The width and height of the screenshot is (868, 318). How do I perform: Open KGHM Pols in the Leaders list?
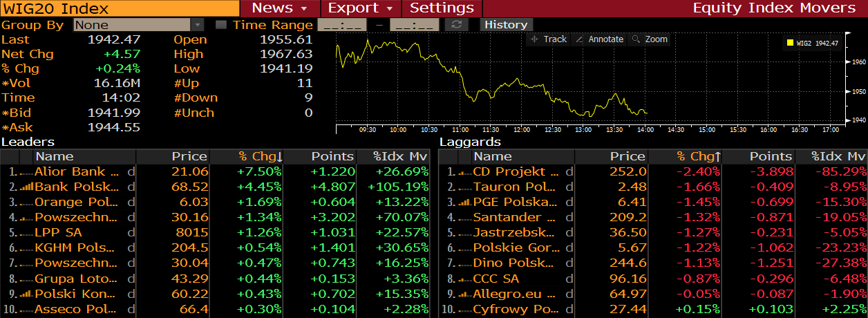(x=75, y=247)
